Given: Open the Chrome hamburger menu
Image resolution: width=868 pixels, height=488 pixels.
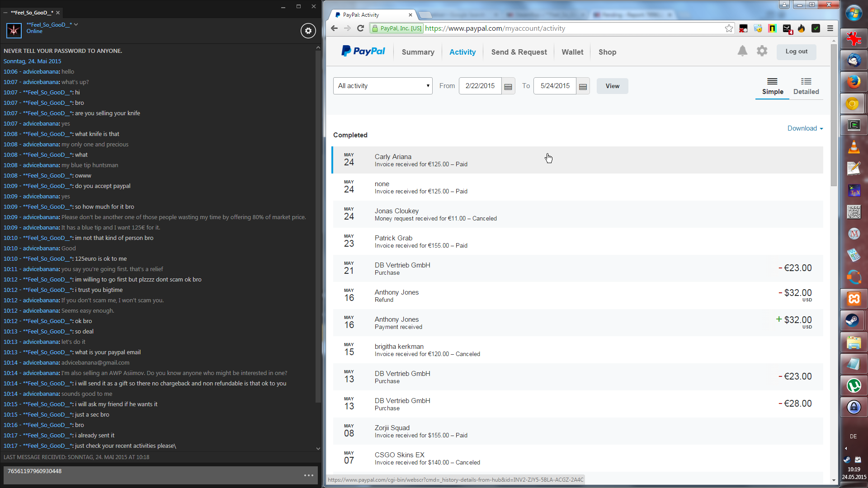Looking at the screenshot, I should 830,28.
